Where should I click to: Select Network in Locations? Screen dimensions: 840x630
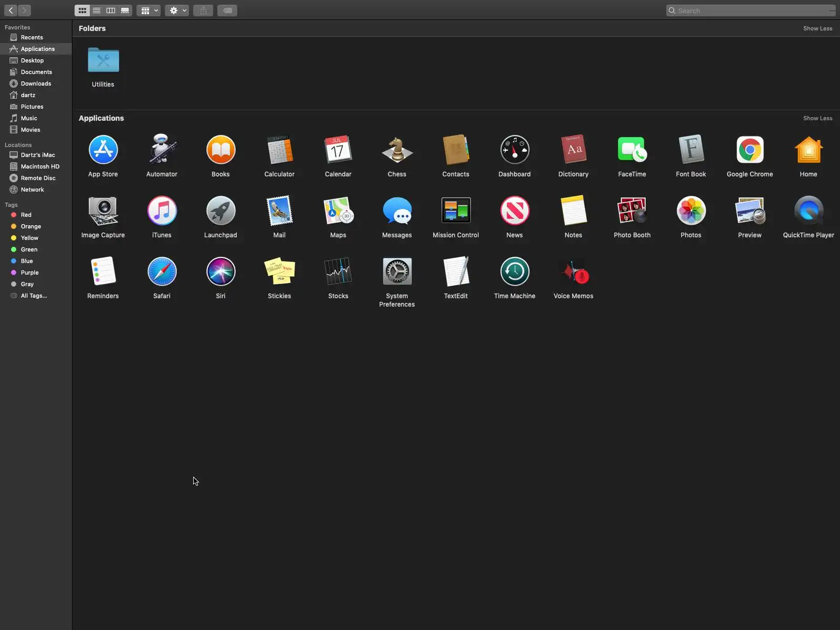pos(36,190)
